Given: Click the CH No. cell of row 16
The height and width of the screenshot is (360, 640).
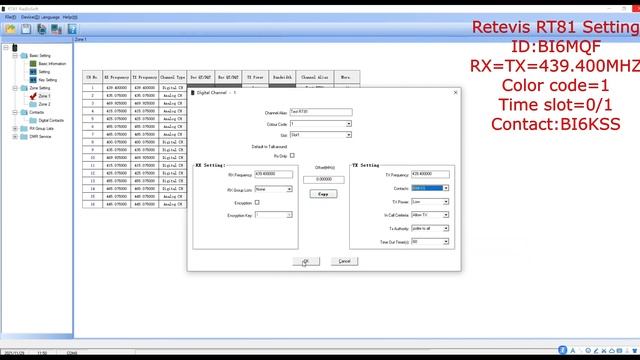Looking at the screenshot, I should tap(92, 204).
